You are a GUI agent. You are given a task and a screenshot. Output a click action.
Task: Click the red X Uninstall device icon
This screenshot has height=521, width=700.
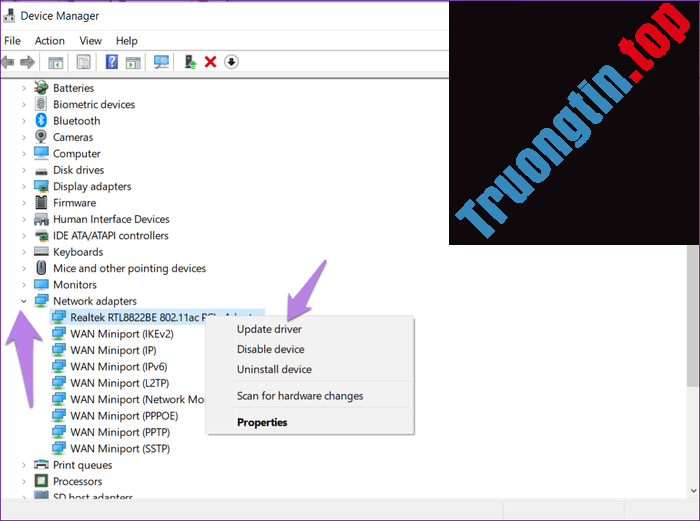pos(210,62)
